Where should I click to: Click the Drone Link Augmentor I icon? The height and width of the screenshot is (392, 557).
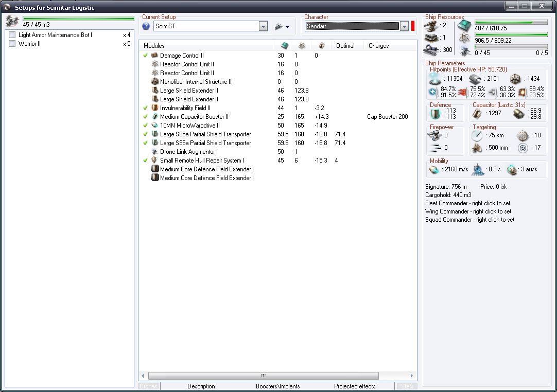154,152
